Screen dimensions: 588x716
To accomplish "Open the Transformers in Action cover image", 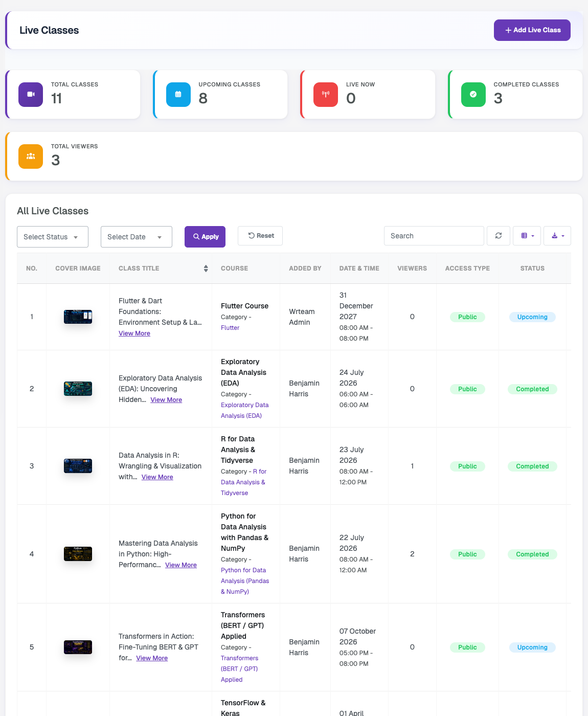I will [78, 647].
